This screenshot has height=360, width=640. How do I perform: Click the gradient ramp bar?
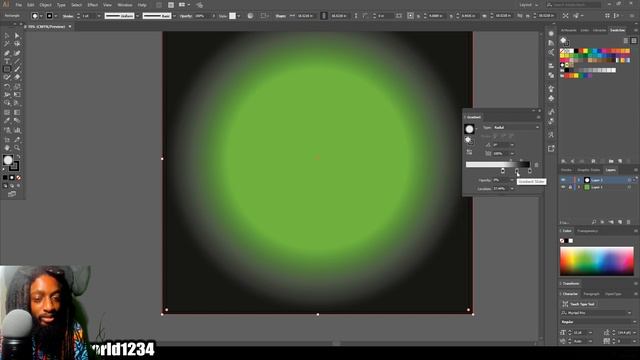tap(498, 164)
